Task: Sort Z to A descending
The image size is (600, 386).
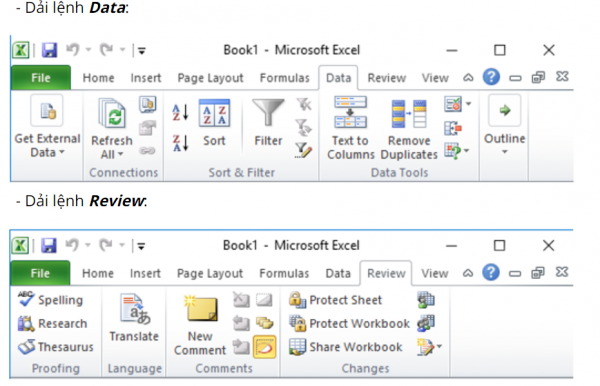Action: (180, 143)
